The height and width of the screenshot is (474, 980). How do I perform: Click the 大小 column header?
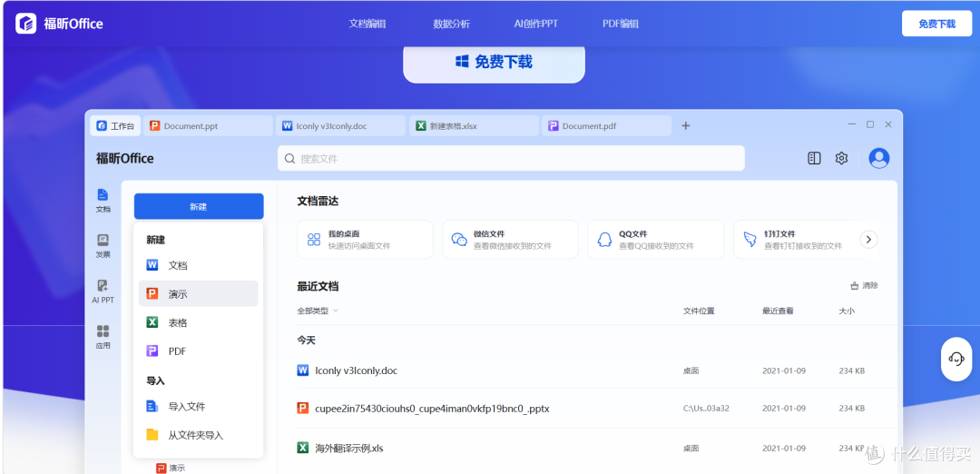847,311
